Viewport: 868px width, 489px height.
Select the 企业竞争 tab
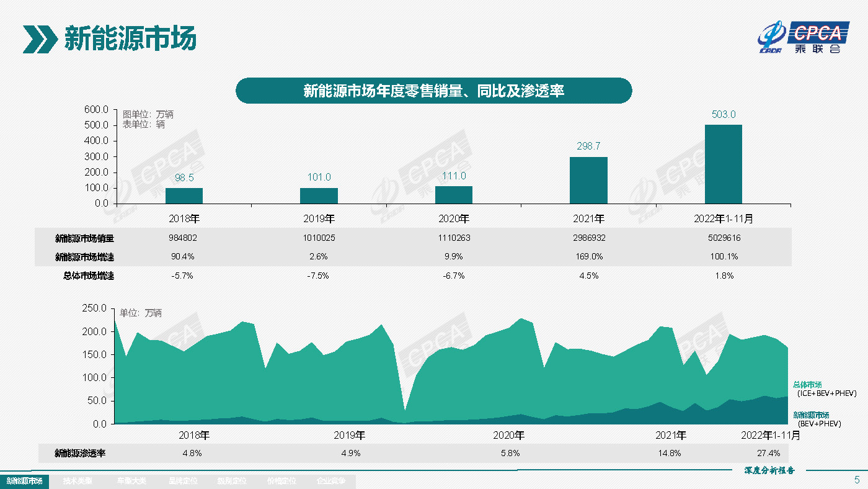[x=331, y=481]
